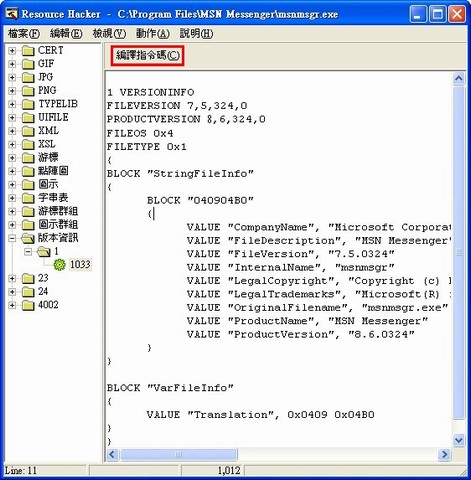This screenshot has height=480, width=471.
Task: Select the TYPELIB folder icon
Action: coord(28,104)
